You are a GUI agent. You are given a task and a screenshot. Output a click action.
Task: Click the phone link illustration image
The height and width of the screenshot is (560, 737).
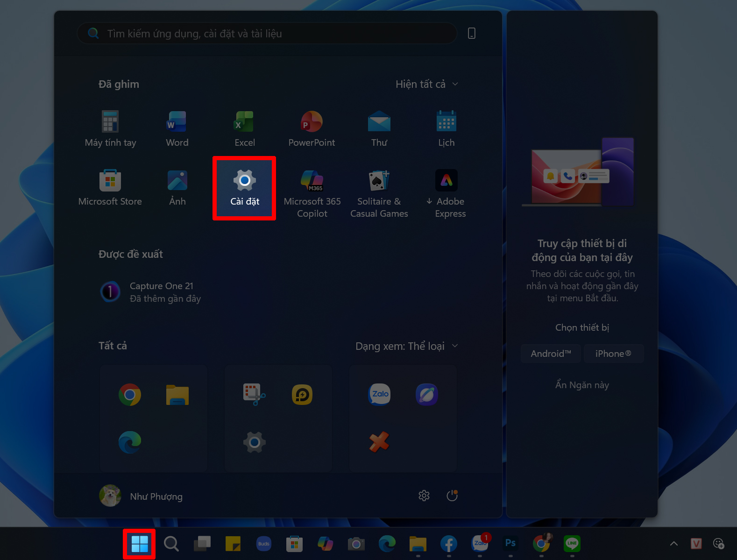click(x=578, y=172)
